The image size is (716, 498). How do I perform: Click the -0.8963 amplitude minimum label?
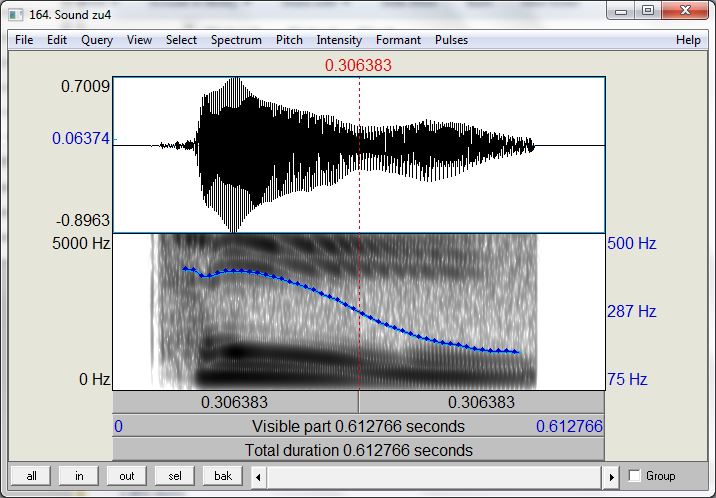coord(83,220)
